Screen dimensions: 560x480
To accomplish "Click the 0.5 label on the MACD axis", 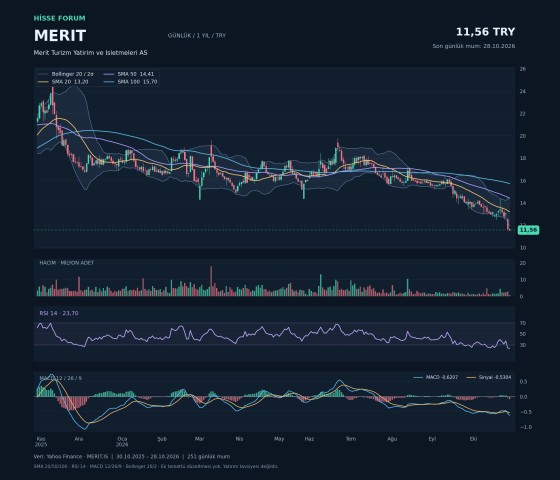I will (523, 382).
